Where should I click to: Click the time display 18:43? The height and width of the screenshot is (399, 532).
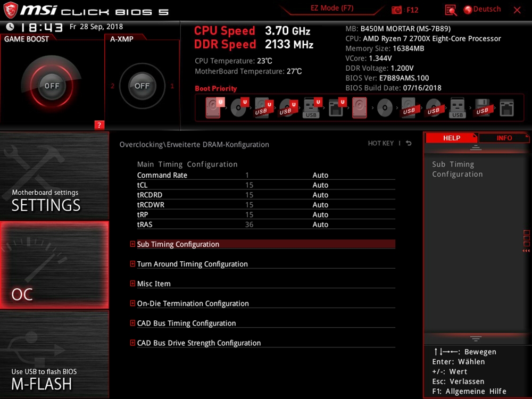pyautogui.click(x=41, y=27)
